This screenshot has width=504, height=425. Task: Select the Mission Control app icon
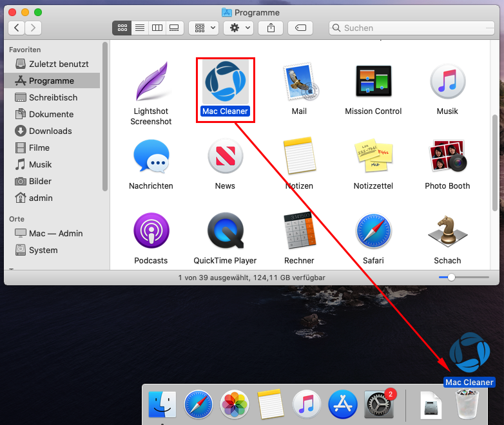(x=374, y=81)
